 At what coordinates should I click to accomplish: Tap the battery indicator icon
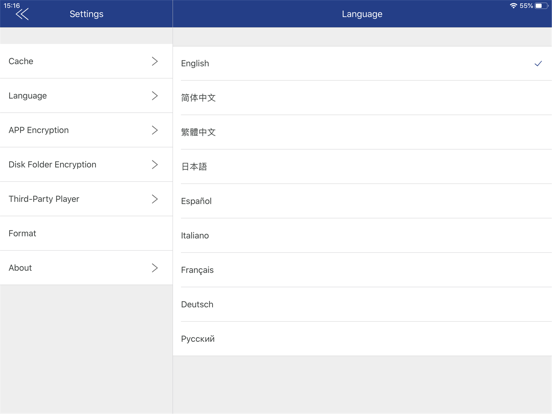(x=542, y=6)
